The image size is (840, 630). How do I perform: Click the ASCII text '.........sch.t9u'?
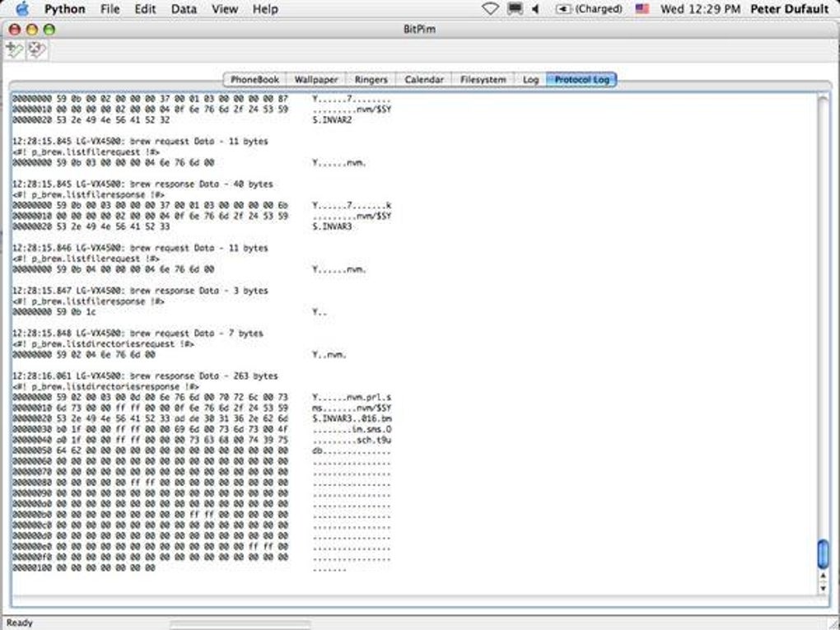(x=352, y=440)
